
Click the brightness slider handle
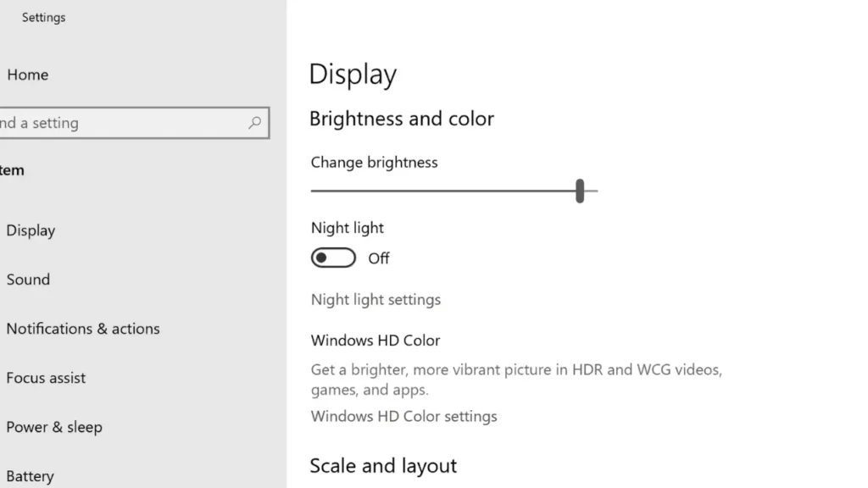point(580,191)
